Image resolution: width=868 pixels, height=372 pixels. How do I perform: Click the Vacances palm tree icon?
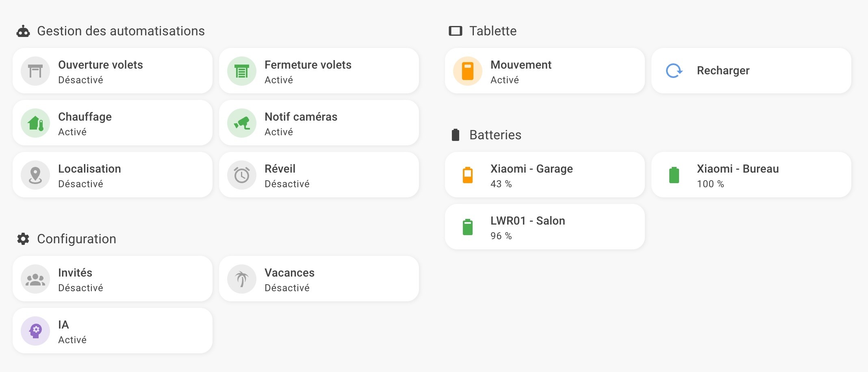pyautogui.click(x=242, y=279)
